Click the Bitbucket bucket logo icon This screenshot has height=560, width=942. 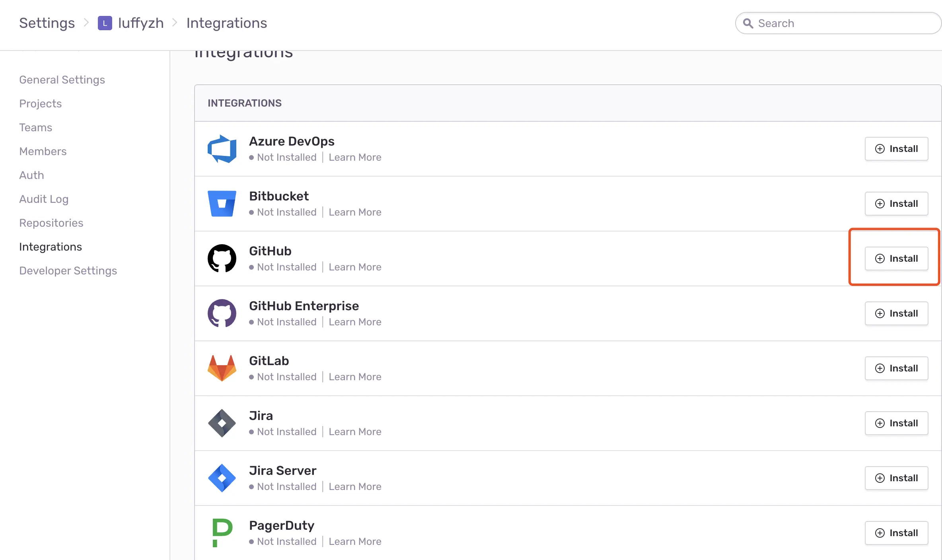222,204
